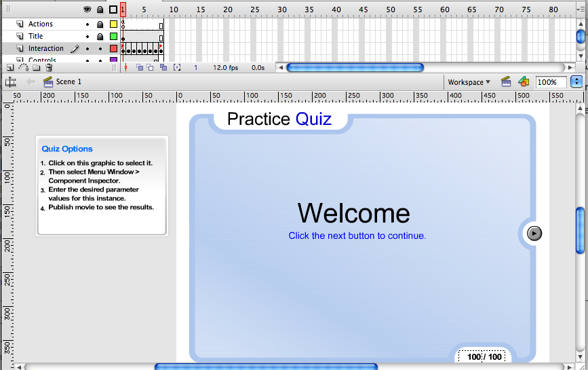Unlock the Actions layer padlock

click(x=100, y=24)
